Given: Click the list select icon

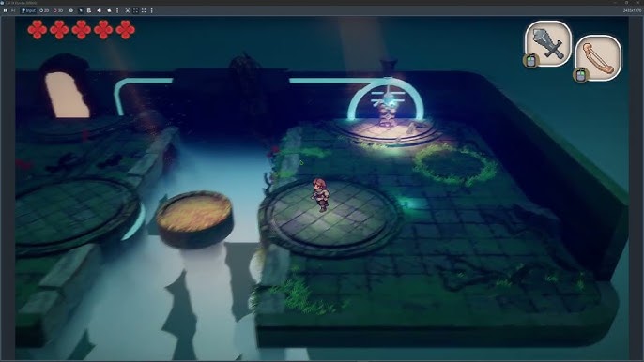Looking at the screenshot, I should [88, 10].
